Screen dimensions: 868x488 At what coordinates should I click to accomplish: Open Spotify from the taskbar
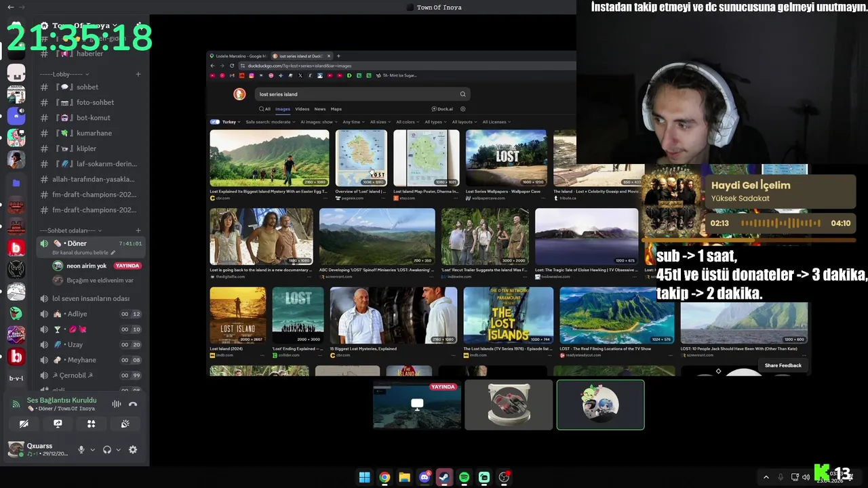click(x=464, y=477)
